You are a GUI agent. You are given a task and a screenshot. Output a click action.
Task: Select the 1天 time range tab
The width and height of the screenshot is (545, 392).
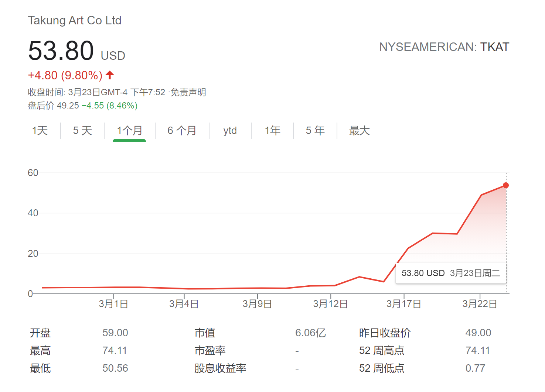point(40,131)
